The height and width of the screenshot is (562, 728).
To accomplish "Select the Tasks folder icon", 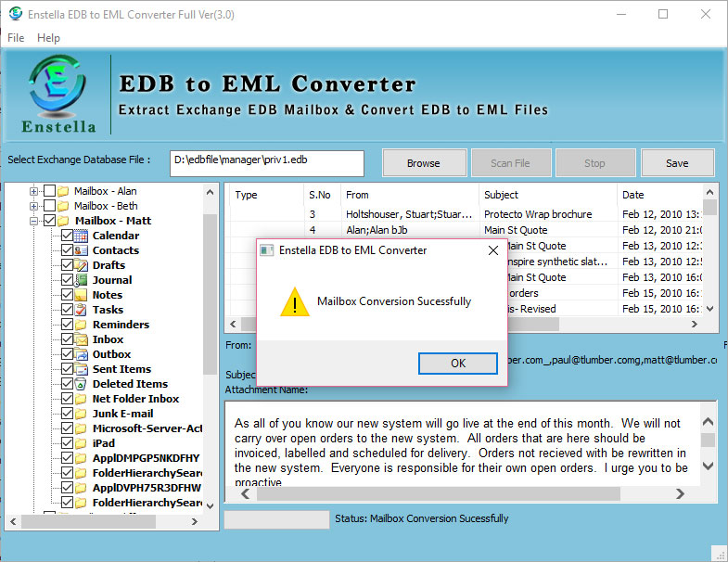I will (82, 310).
